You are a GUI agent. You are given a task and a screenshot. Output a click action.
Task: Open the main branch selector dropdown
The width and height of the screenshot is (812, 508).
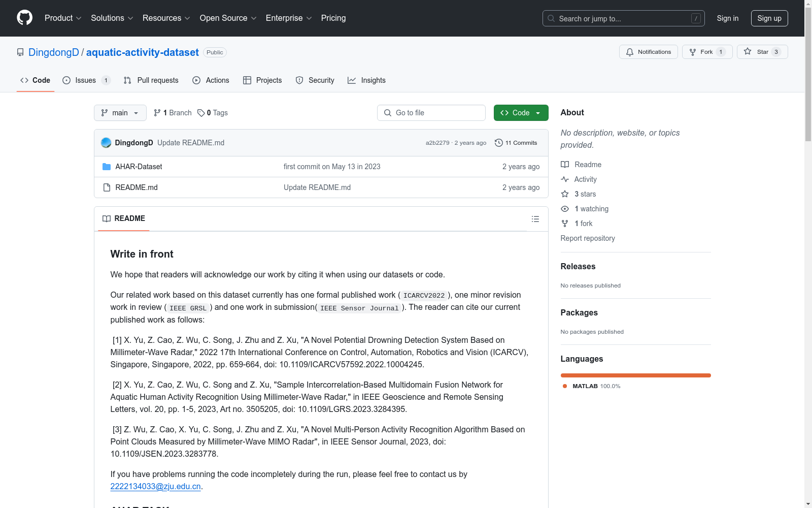[x=120, y=113]
